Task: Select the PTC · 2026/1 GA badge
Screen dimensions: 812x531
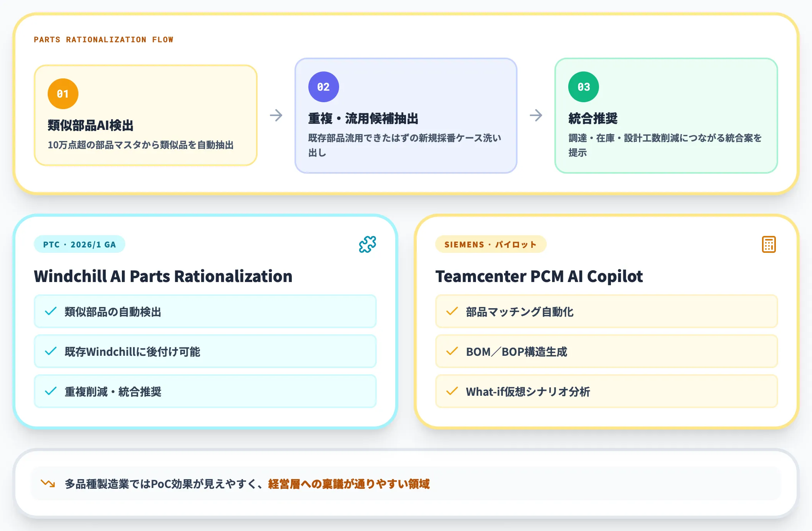Action: click(x=80, y=244)
